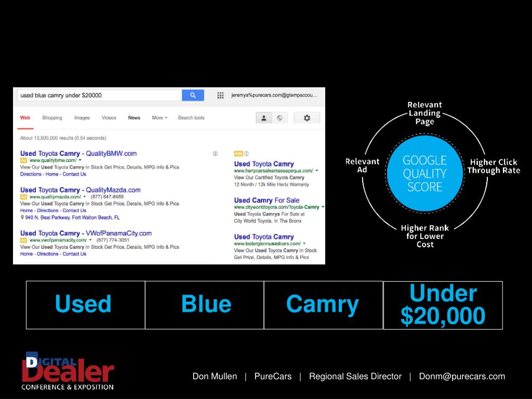Click the Don Mullen footer name
The width and height of the screenshot is (532, 399).
(215, 376)
